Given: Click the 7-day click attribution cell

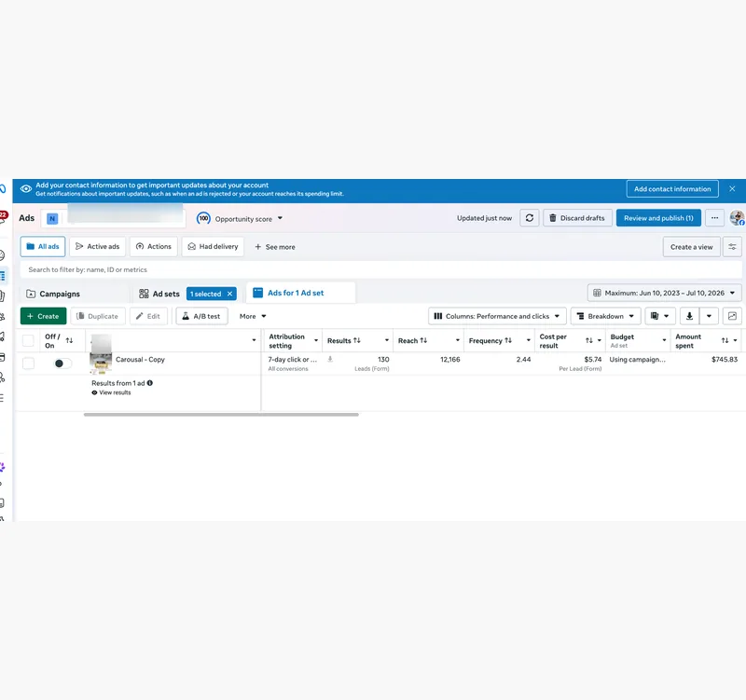Looking at the screenshot, I should click(292, 360).
